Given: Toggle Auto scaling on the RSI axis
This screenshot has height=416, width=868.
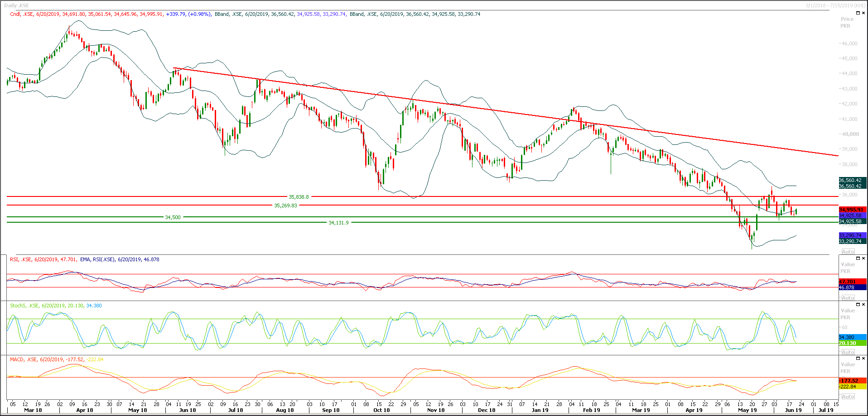Looking at the screenshot, I should coord(848,297).
